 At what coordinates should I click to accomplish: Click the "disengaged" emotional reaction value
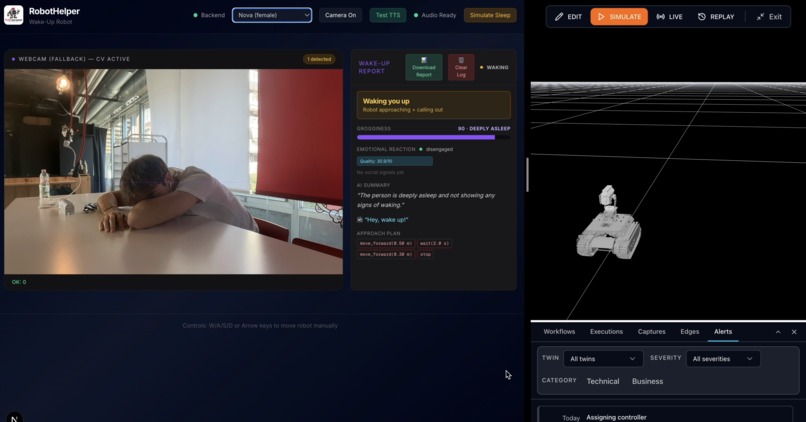(439, 149)
